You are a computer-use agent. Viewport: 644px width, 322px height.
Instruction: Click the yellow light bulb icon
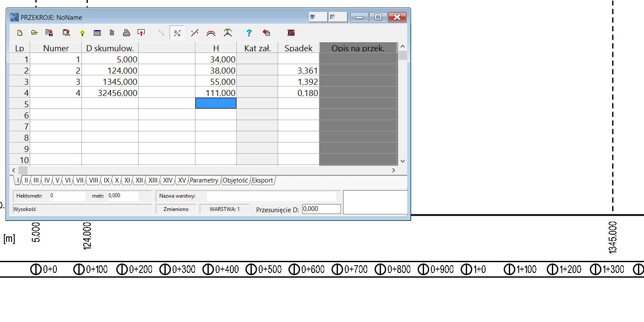click(x=82, y=33)
